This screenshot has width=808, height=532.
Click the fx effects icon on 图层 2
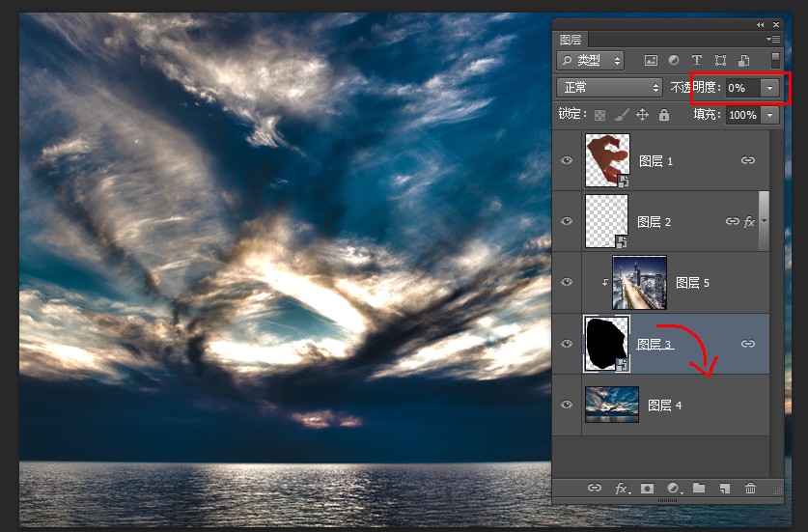(x=749, y=222)
